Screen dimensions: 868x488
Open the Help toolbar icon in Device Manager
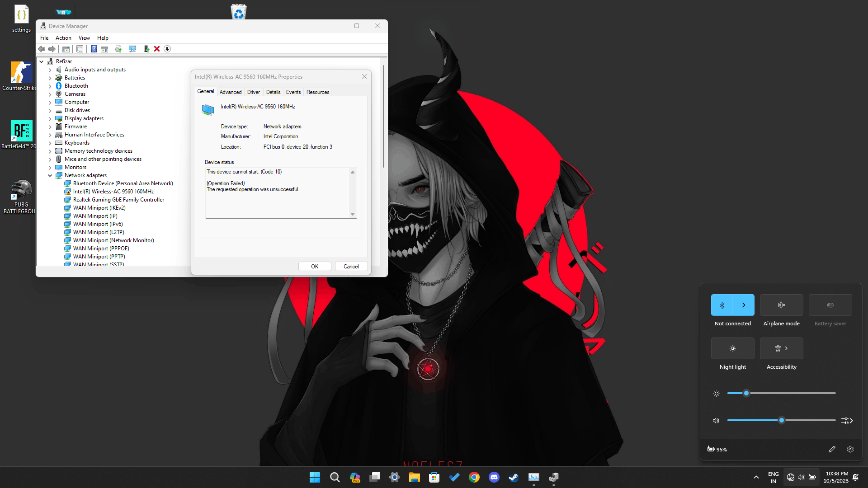94,49
